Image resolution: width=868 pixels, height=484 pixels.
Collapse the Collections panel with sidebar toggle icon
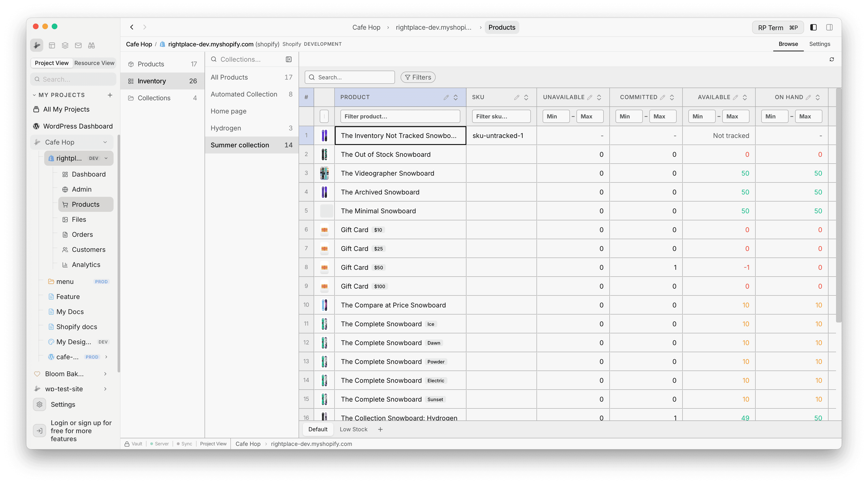(x=288, y=59)
